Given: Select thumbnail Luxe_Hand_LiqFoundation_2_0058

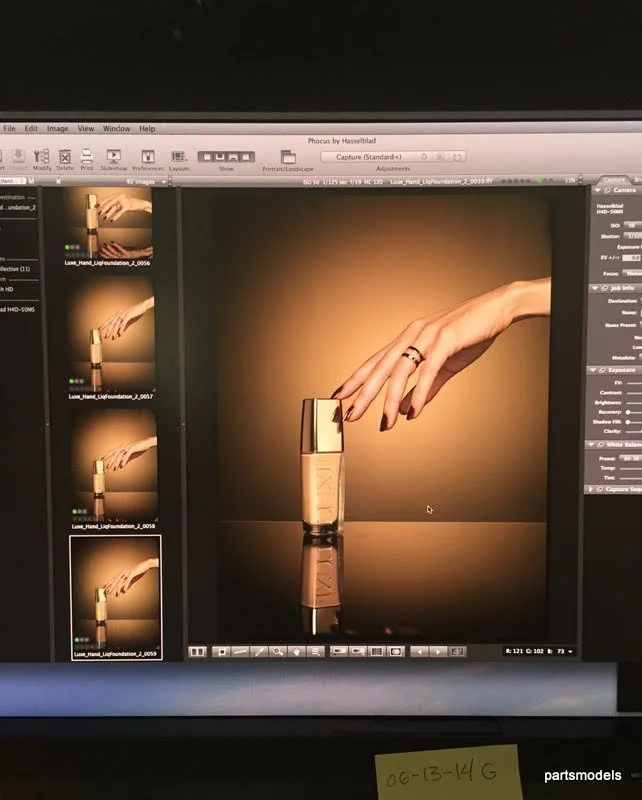Looking at the screenshot, I should [113, 468].
